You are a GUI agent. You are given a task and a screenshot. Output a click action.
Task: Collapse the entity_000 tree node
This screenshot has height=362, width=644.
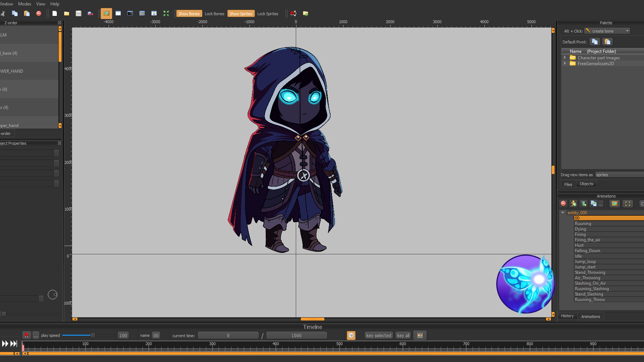pyautogui.click(x=563, y=213)
